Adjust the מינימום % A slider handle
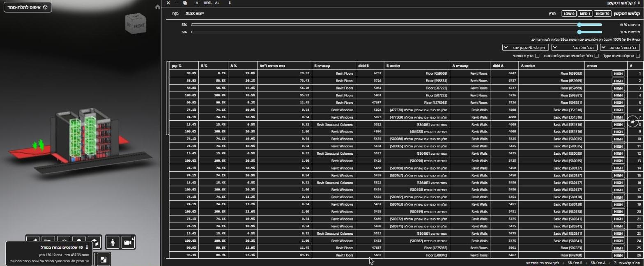This screenshot has width=644, height=266. 580,25
